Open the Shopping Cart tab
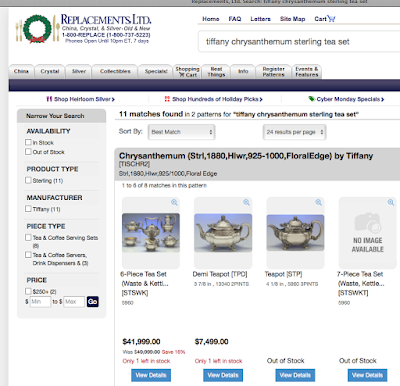The image size is (400, 386). pos(187,72)
